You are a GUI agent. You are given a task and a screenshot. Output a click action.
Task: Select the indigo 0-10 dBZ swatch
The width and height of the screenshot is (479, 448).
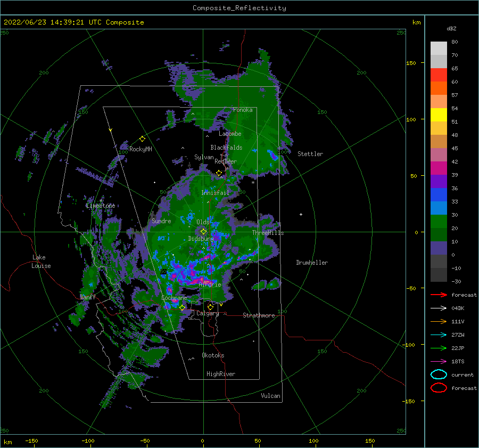click(439, 248)
